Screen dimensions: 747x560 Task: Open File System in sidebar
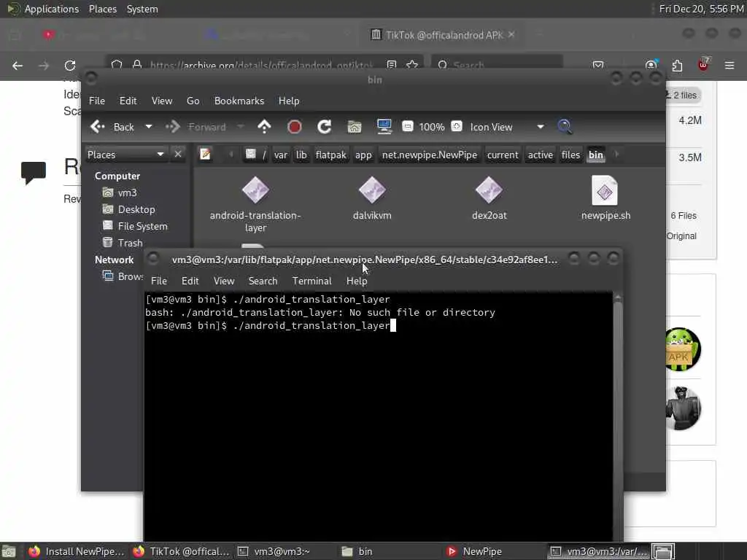pyautogui.click(x=135, y=226)
